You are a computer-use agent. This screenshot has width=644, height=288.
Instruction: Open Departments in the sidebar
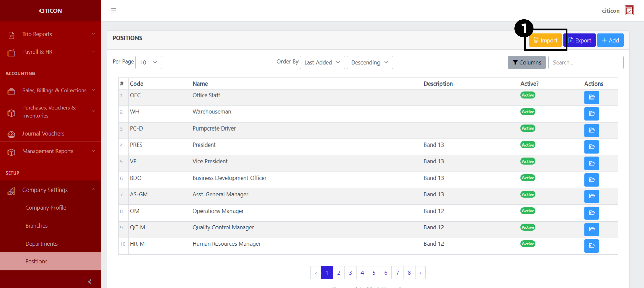(x=41, y=244)
